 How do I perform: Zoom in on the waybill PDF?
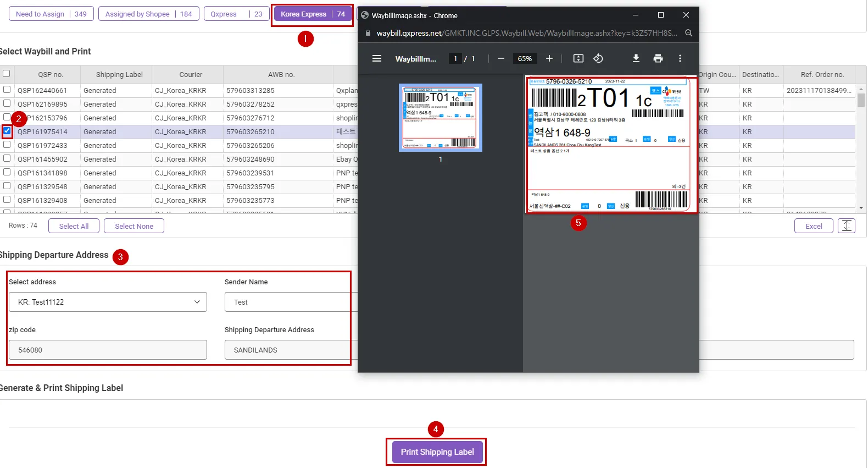(x=549, y=58)
